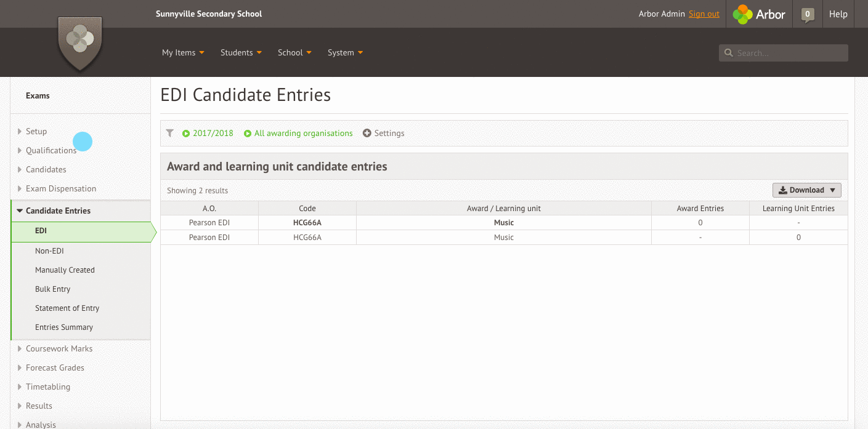Open the My Items menu

tap(183, 52)
